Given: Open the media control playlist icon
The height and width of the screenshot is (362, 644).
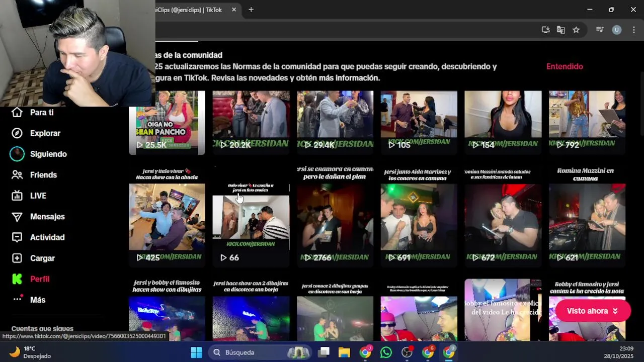Looking at the screenshot, I should point(600,30).
